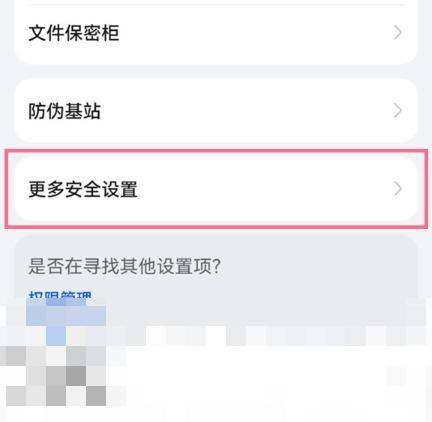Select the 更多安全设置 label text
The width and height of the screenshot is (432, 422).
[x=83, y=189]
